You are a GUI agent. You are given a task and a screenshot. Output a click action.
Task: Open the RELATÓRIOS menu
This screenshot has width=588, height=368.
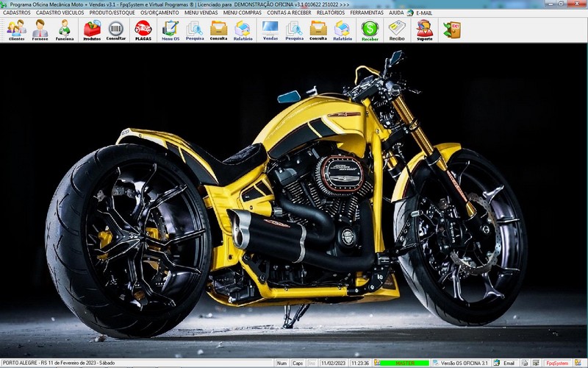pos(330,13)
